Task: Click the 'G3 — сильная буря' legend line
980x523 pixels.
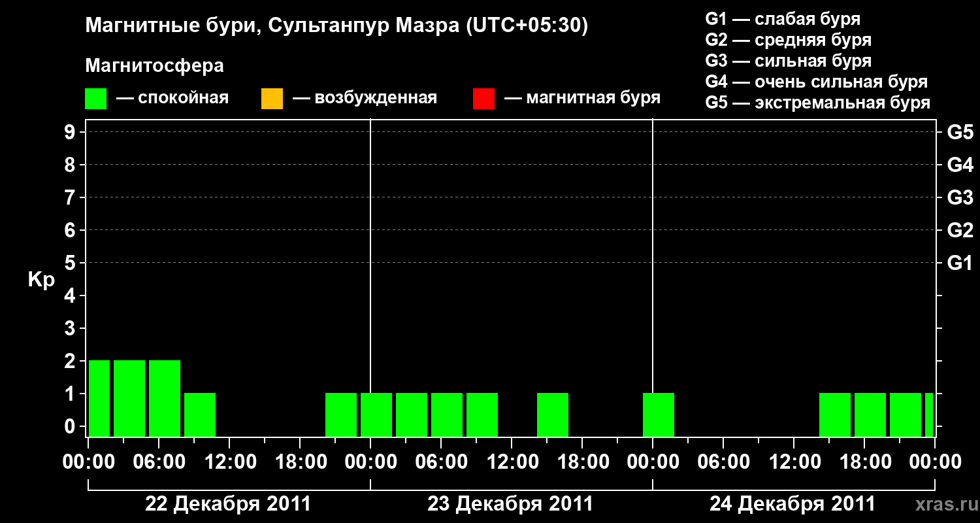Action: [x=788, y=61]
